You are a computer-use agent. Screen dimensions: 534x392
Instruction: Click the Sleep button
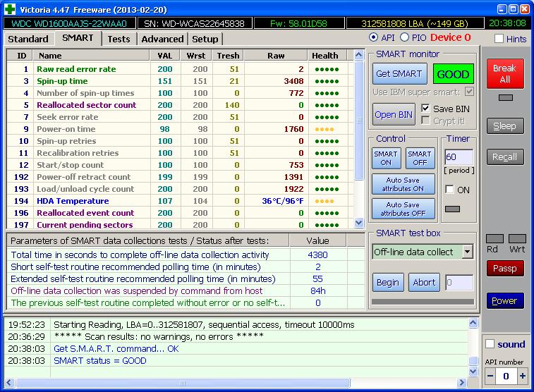click(505, 126)
